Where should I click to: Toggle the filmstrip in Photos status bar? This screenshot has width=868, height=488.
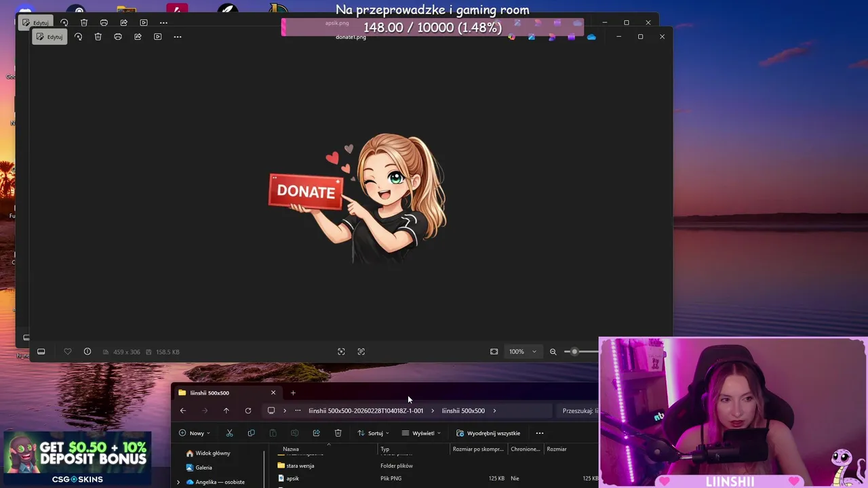pyautogui.click(x=41, y=352)
